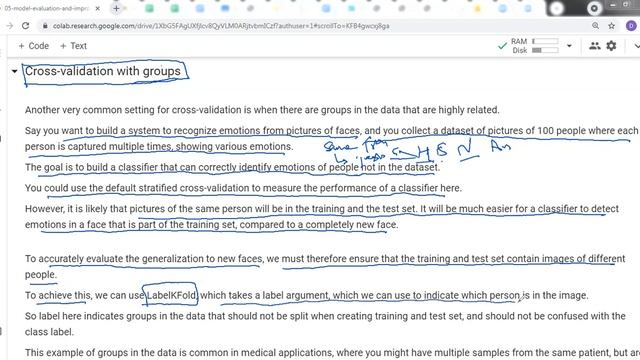The height and width of the screenshot is (360, 640).
Task: Open the zoom magnifier in the address bar
Action: [596, 26]
